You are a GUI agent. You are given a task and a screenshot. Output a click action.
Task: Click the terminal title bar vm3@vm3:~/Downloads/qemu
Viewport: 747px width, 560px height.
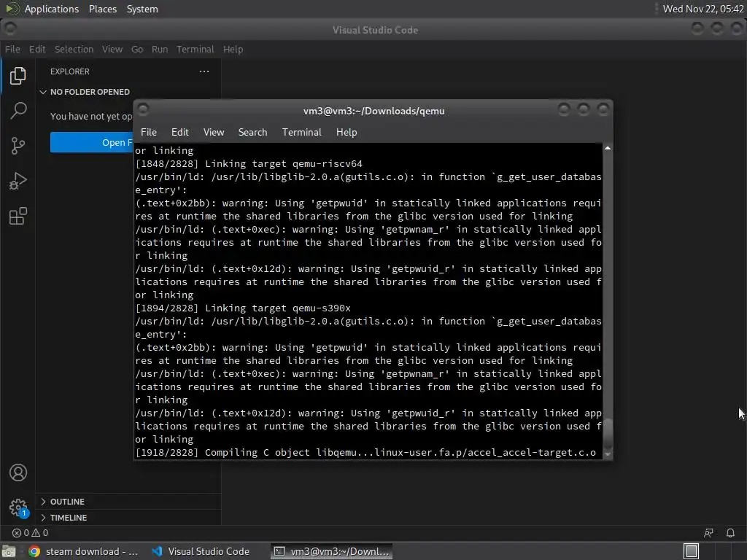coord(373,111)
